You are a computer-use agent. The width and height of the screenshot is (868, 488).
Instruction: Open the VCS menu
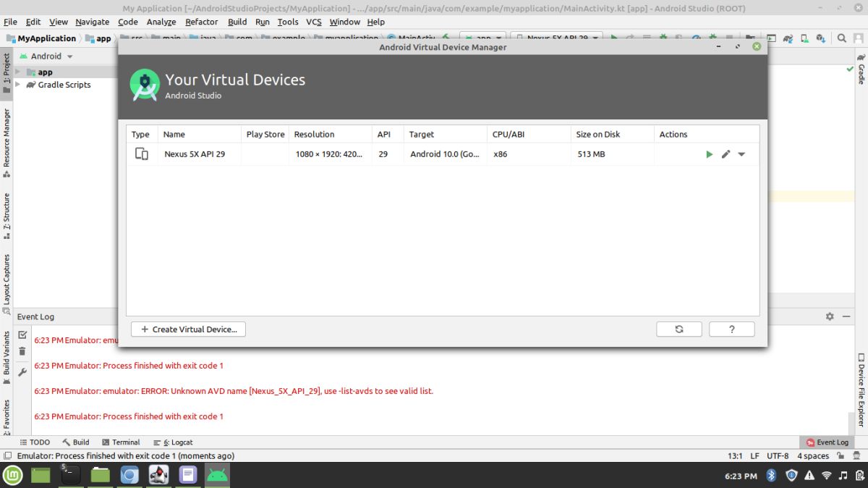tap(313, 22)
